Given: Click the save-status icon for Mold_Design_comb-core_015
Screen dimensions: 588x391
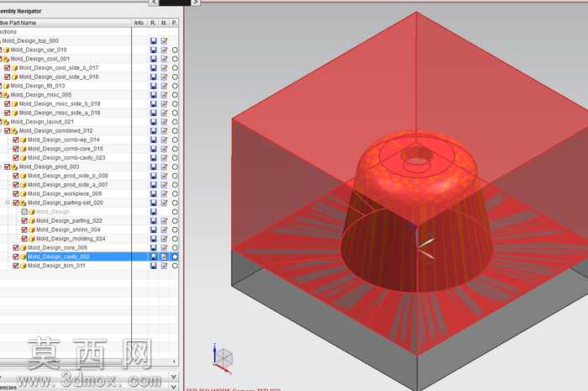Looking at the screenshot, I should 154,149.
